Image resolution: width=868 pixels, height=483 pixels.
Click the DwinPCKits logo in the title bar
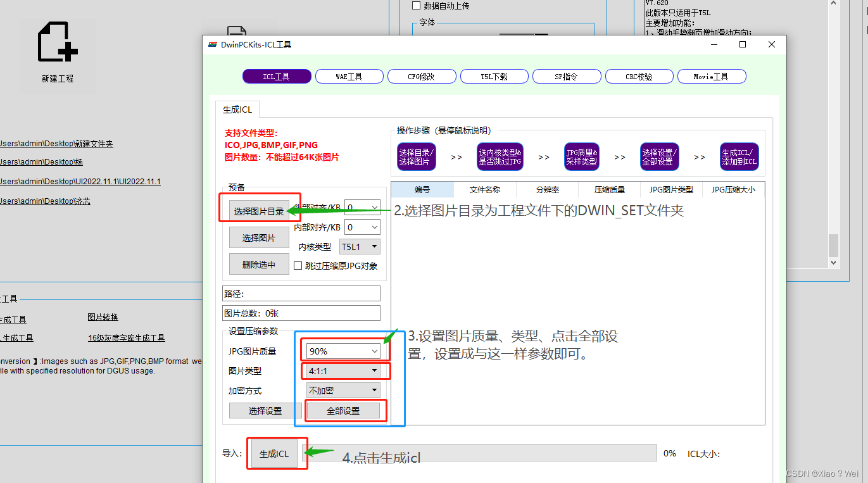click(x=213, y=44)
